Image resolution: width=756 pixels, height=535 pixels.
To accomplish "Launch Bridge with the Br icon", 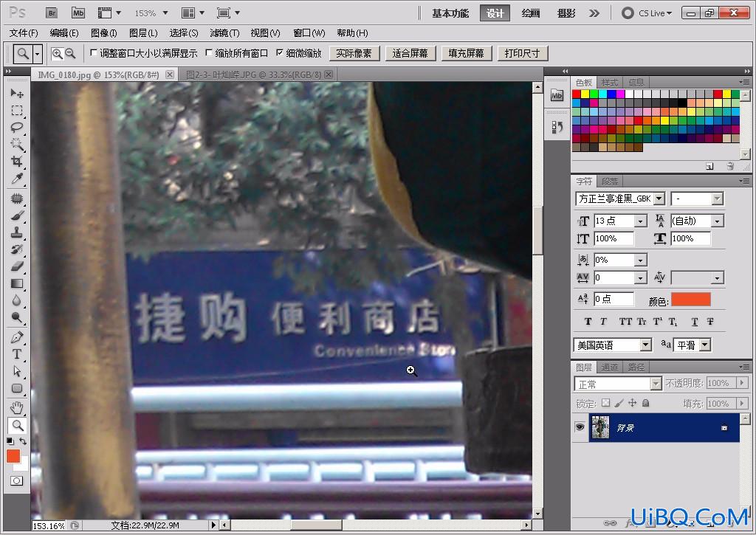I will coord(52,13).
